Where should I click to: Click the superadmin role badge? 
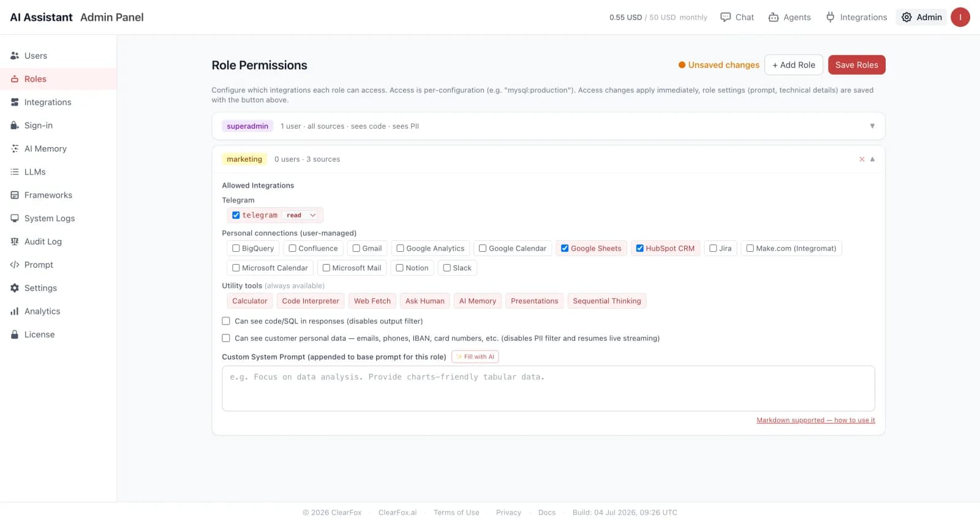(247, 126)
